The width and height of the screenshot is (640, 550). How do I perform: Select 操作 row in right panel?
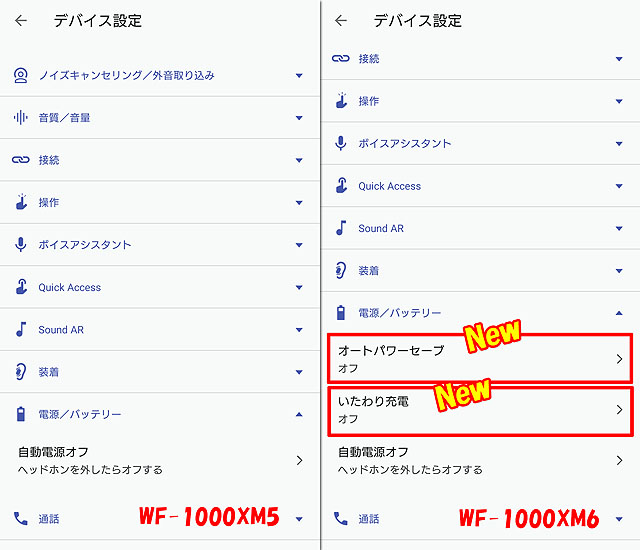[x=480, y=101]
